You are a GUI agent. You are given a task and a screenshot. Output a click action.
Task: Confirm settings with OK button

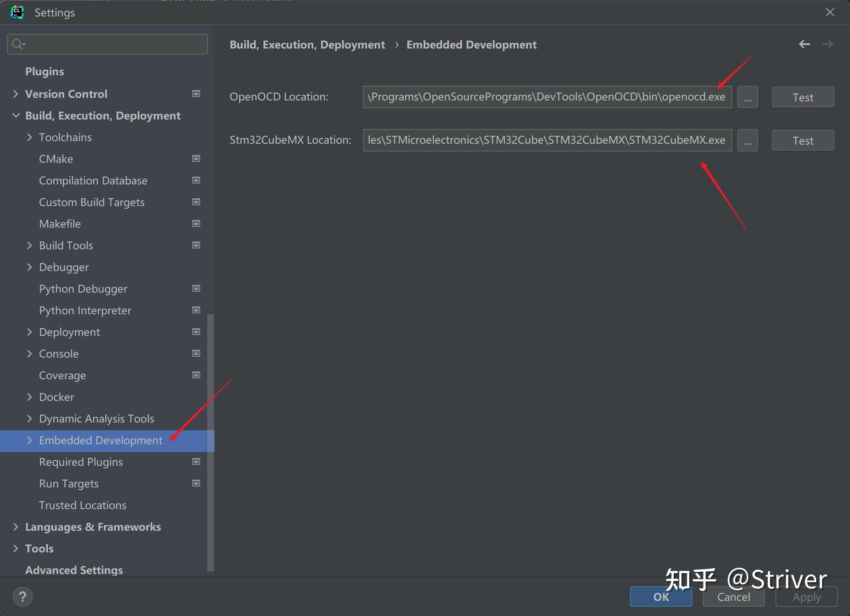[x=661, y=597]
